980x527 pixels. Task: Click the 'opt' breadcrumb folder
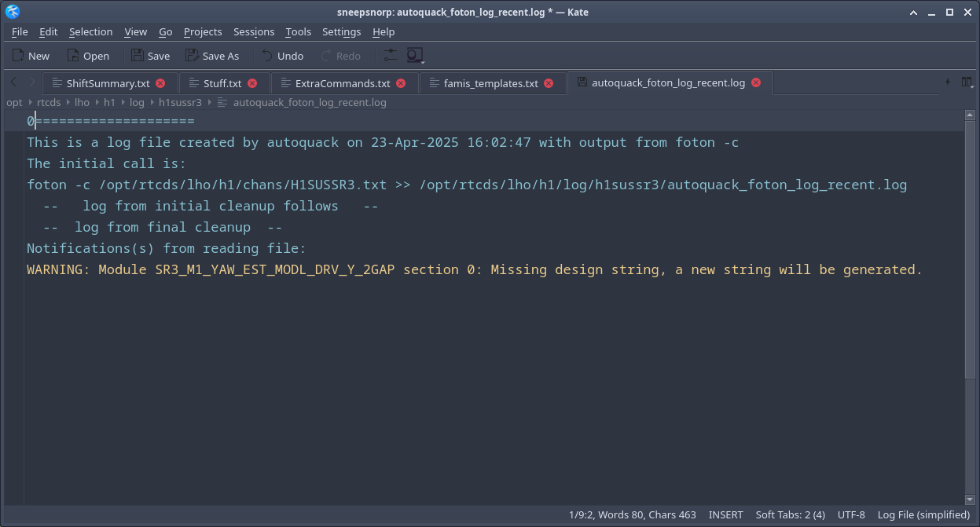tap(14, 102)
